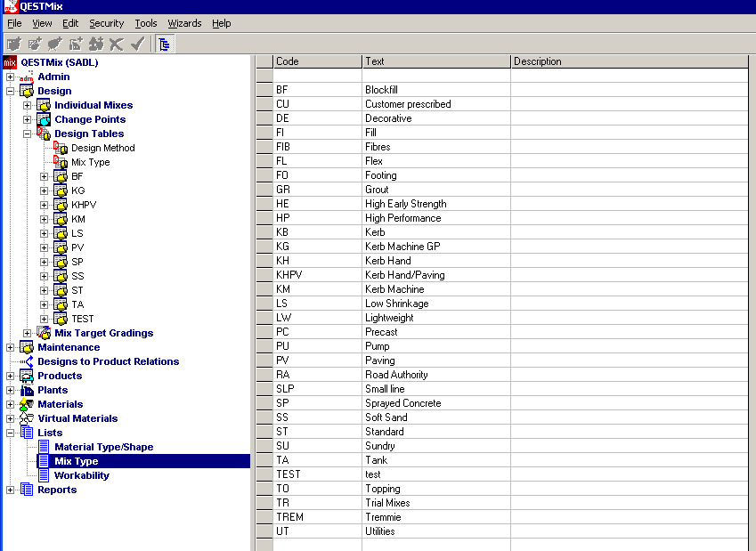Click the Reports node icon
756x551 pixels.
coord(27,490)
